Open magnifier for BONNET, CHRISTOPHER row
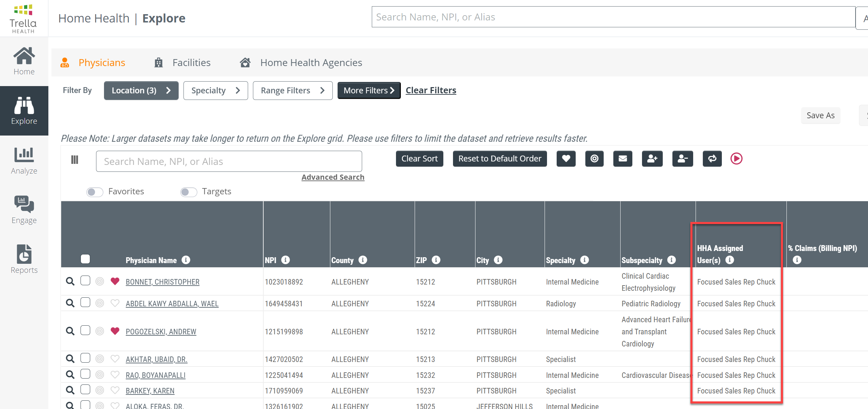 coord(70,281)
